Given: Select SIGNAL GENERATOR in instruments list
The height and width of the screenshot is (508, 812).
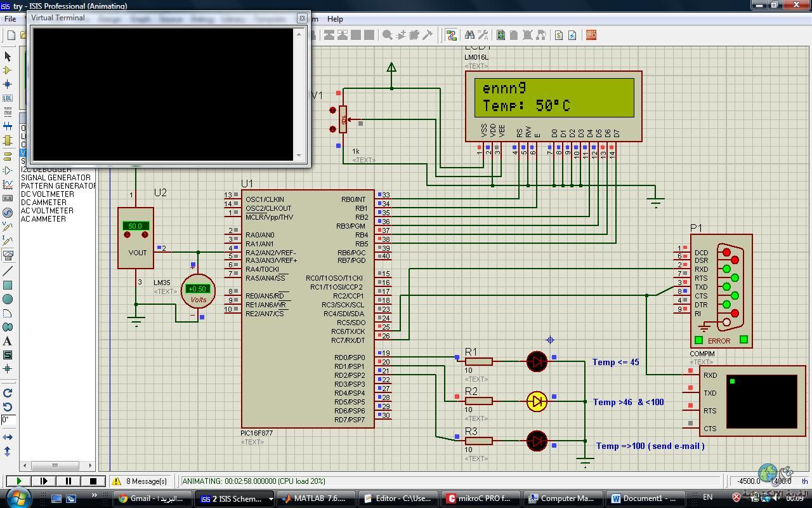Looking at the screenshot, I should [x=56, y=178].
